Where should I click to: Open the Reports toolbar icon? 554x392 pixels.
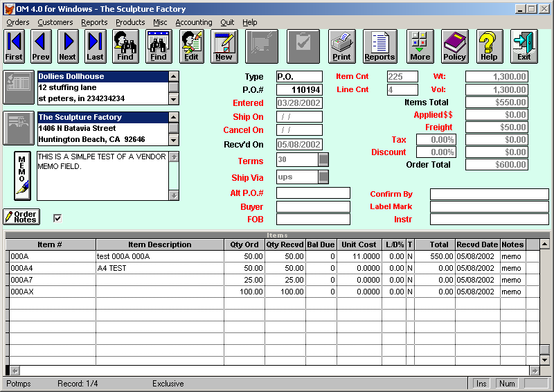379,46
